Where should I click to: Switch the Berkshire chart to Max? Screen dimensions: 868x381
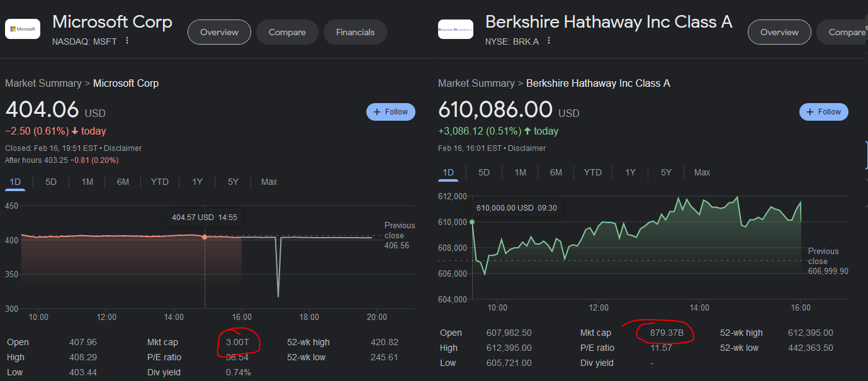point(702,172)
